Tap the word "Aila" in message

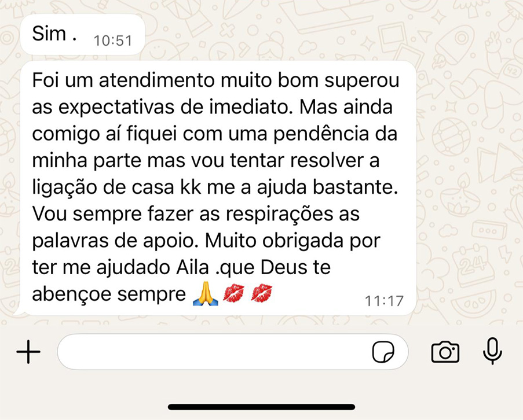click(x=192, y=267)
